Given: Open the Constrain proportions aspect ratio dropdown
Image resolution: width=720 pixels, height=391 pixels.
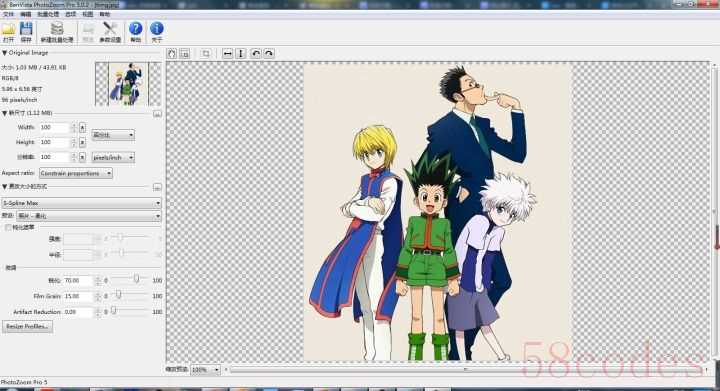Looking at the screenshot, I should point(76,173).
